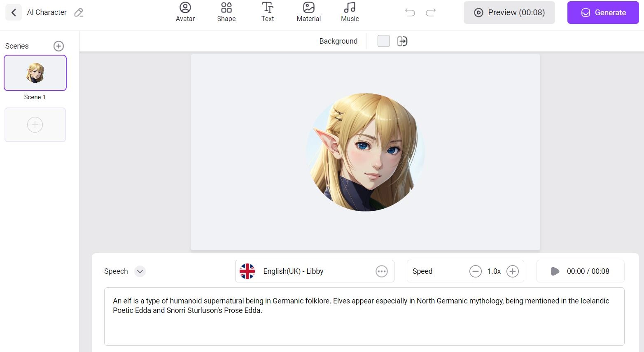Image resolution: width=644 pixels, height=352 pixels.
Task: Click the redo arrow
Action: point(431,13)
